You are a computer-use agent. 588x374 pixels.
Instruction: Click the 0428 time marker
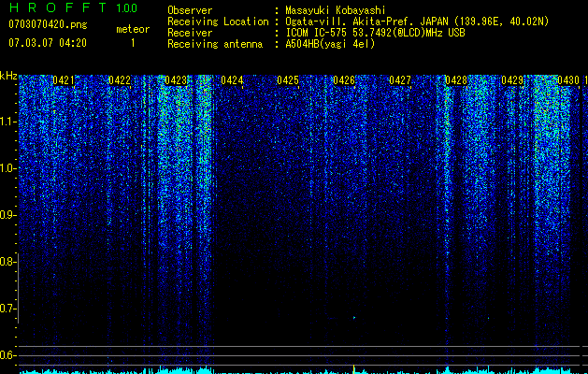456,80
